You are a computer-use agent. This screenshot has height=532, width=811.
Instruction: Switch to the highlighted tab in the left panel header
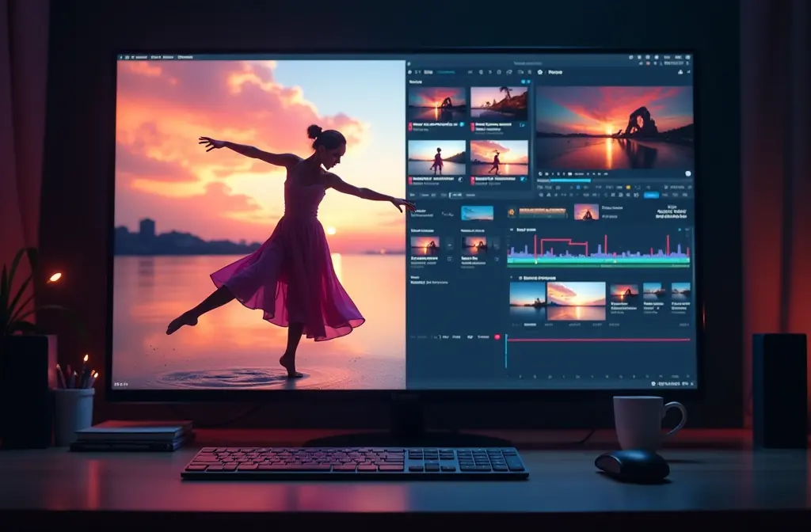[445, 72]
